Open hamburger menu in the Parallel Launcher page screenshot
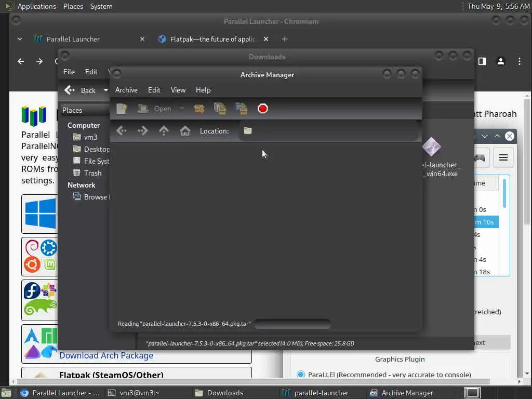Image resolution: width=532 pixels, height=399 pixels. pos(503,157)
